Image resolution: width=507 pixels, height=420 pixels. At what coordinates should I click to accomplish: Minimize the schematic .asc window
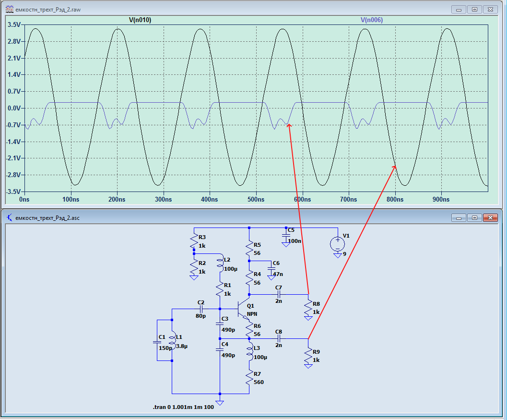[x=459, y=218]
